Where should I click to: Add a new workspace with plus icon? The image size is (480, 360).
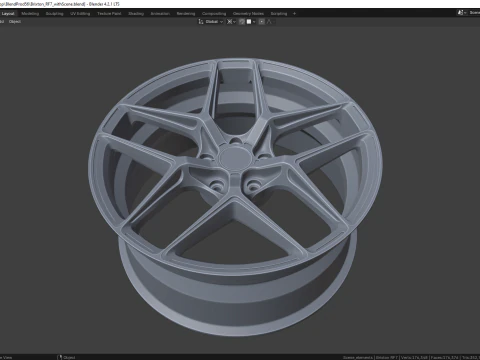point(294,14)
